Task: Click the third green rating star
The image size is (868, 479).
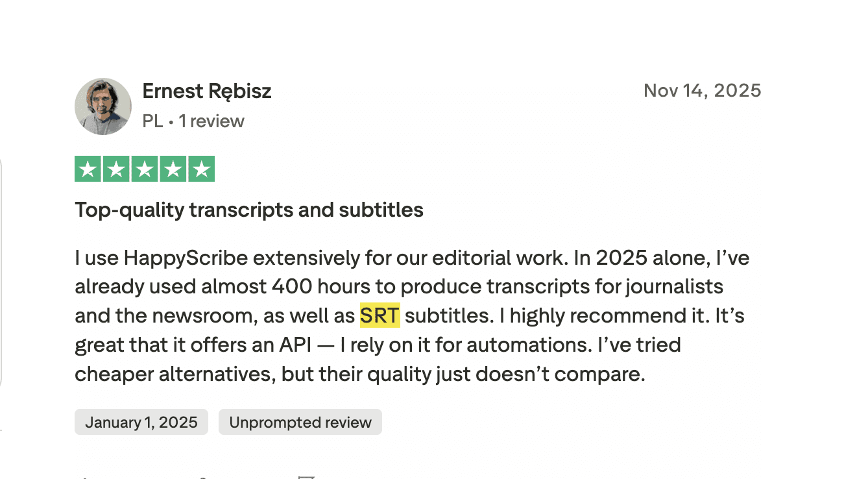Action: tap(145, 169)
